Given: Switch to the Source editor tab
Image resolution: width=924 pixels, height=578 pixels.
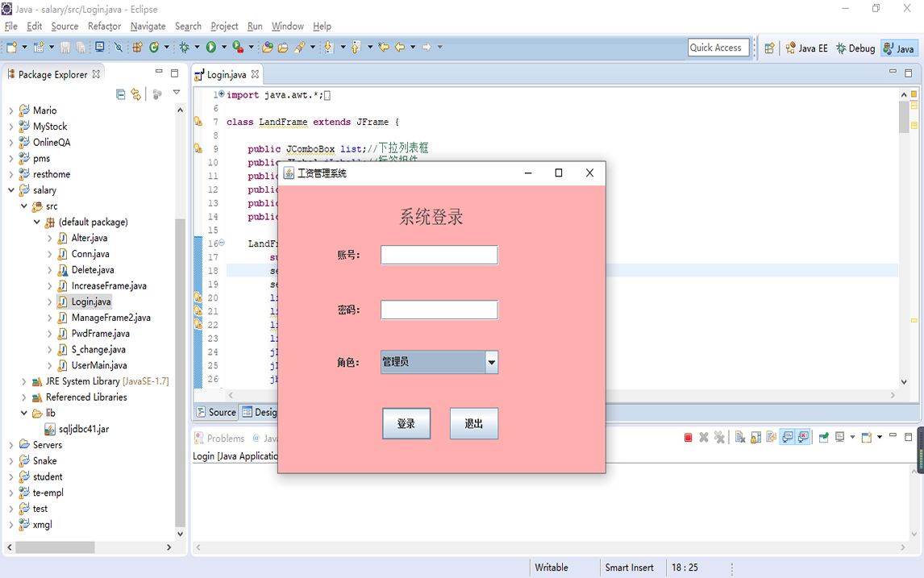Looking at the screenshot, I should 216,412.
